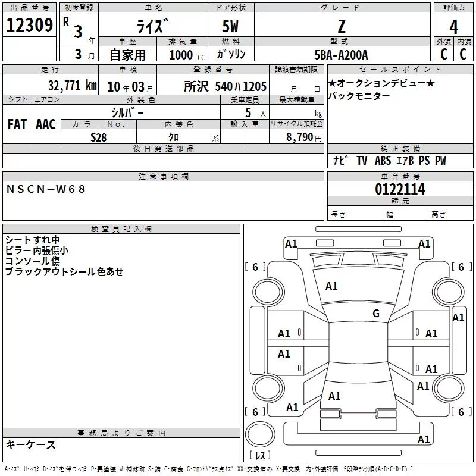Select the color number S28 cell
The image size is (476, 476).
[99, 137]
